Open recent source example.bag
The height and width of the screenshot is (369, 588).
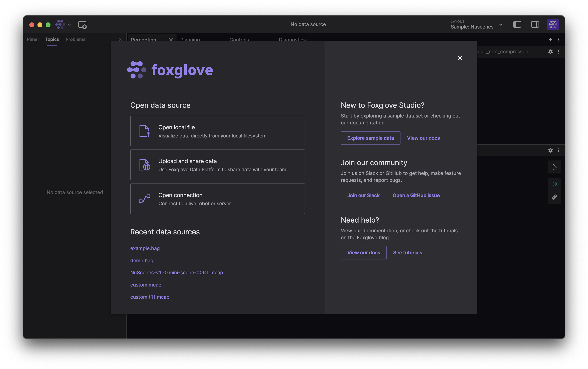click(145, 248)
